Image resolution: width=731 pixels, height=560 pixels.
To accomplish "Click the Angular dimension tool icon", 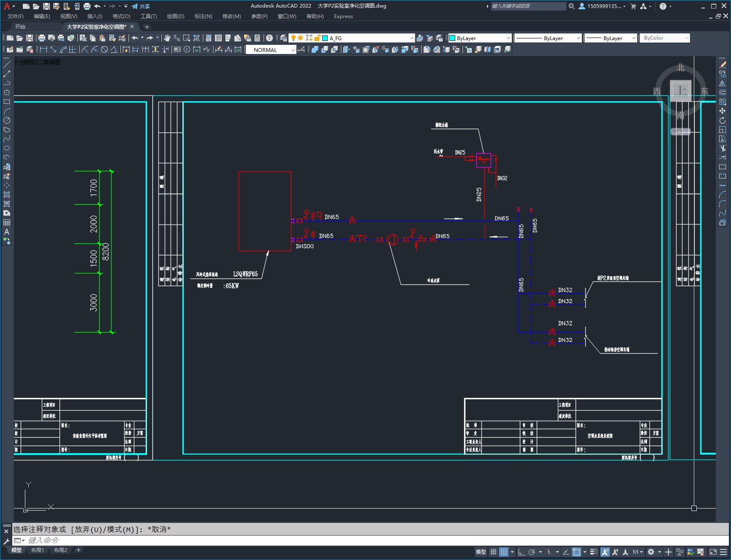I will pos(114,49).
